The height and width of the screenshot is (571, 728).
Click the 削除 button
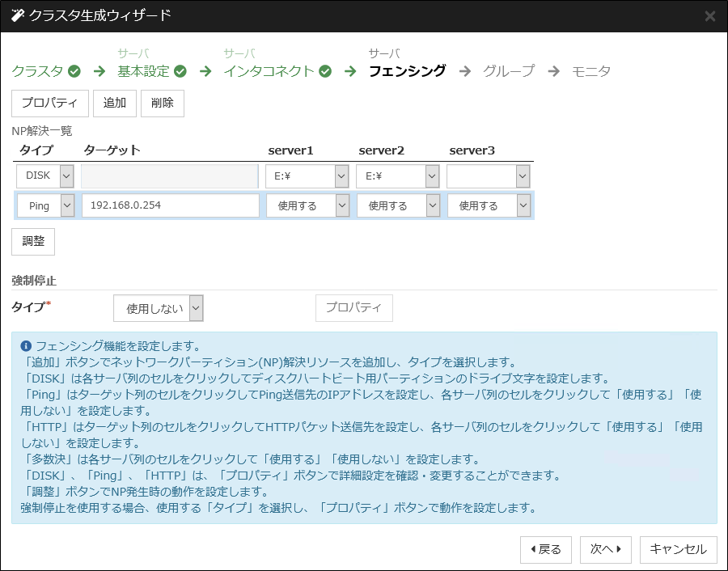click(x=162, y=103)
